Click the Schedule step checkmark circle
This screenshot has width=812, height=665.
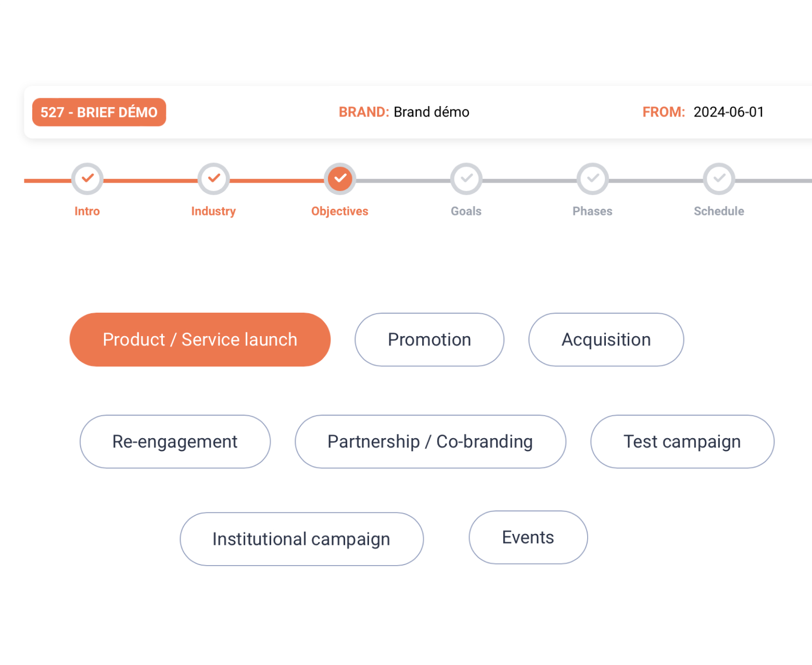(719, 178)
